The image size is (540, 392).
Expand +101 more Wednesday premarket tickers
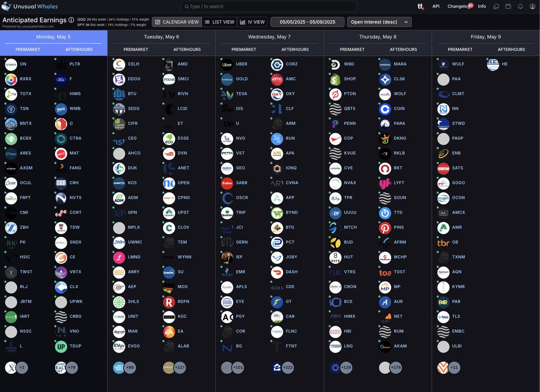(x=238, y=368)
